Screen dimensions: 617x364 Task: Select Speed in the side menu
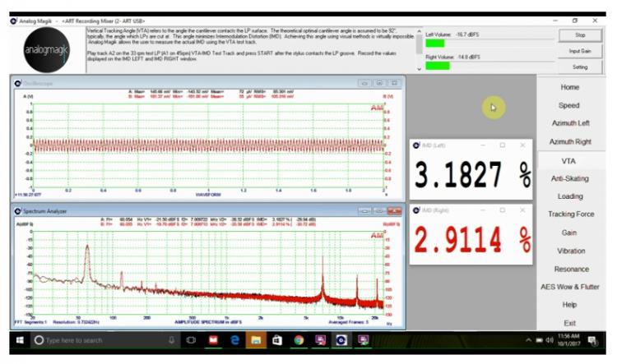coord(569,105)
